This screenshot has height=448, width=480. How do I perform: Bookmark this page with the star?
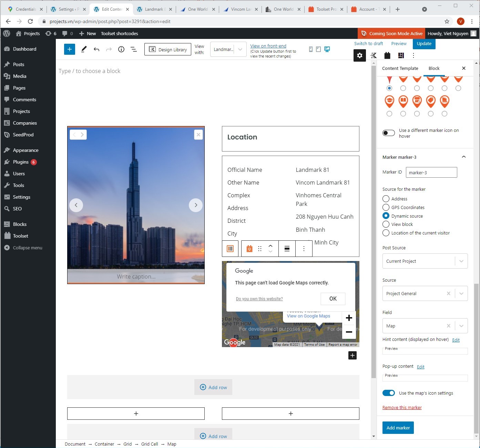[x=447, y=21]
